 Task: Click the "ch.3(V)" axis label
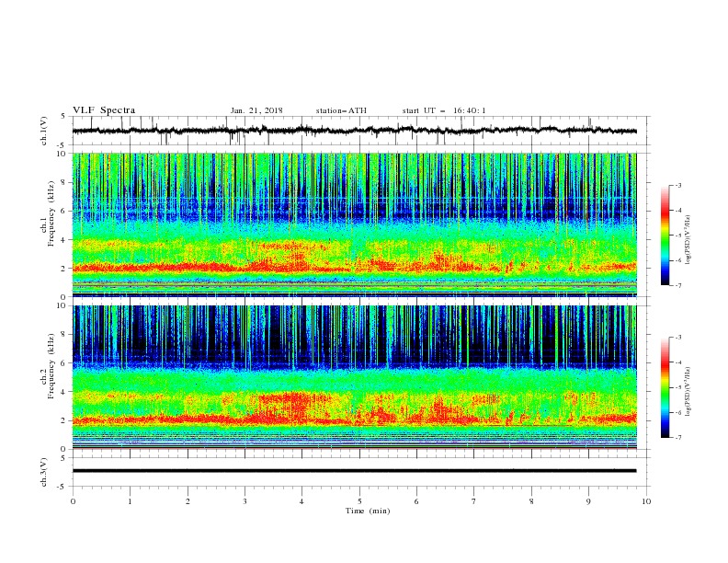(44, 472)
